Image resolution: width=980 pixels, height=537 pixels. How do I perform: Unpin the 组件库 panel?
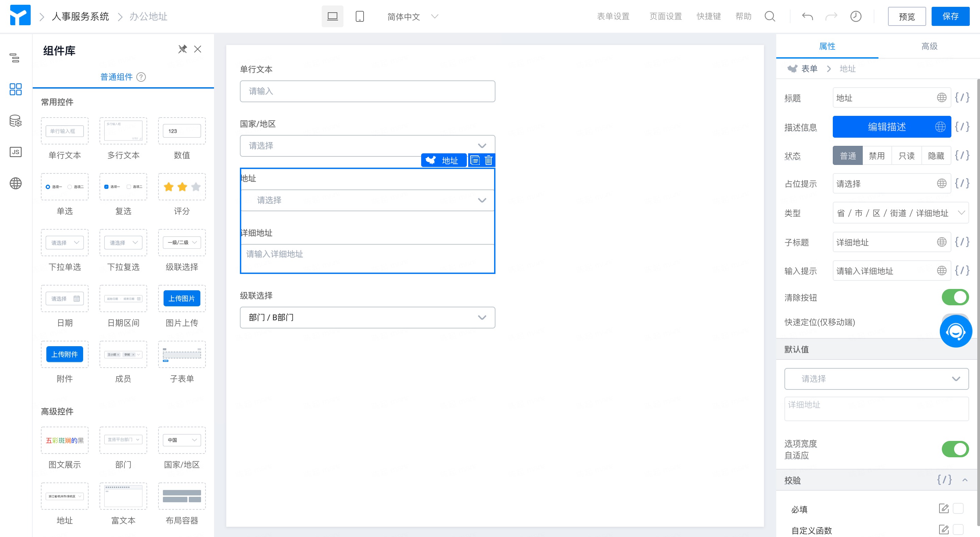tap(182, 49)
